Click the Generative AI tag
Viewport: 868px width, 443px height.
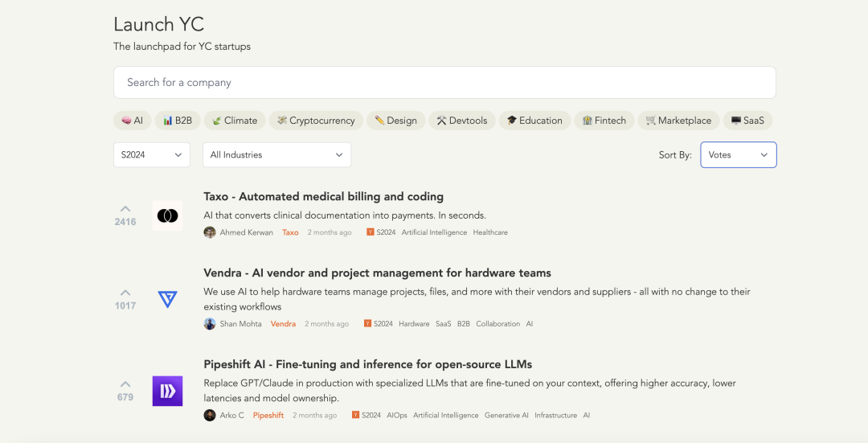pyautogui.click(x=506, y=416)
